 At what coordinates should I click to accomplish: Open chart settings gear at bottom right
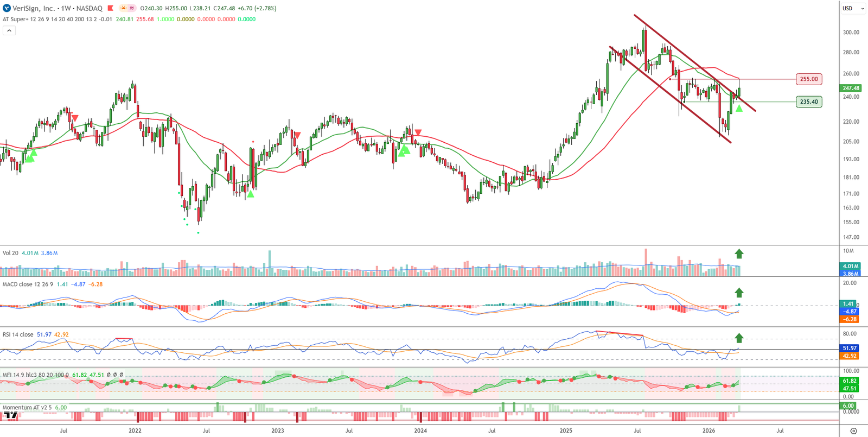point(853,431)
